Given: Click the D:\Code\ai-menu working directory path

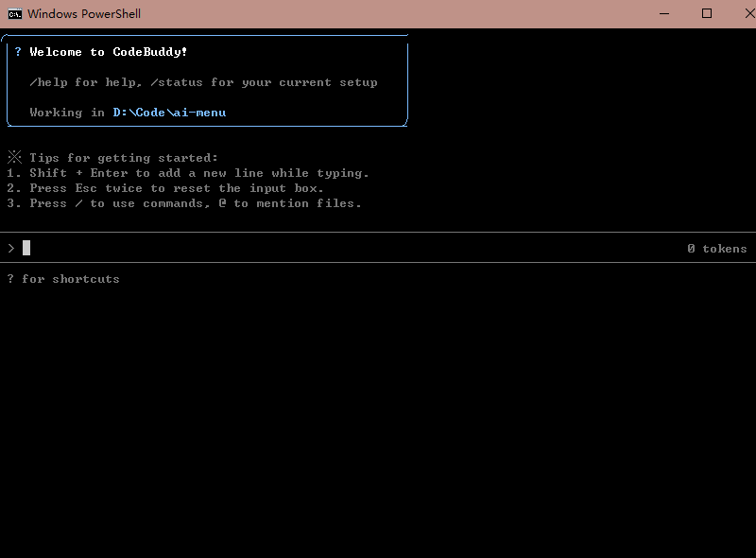Looking at the screenshot, I should coord(169,113).
